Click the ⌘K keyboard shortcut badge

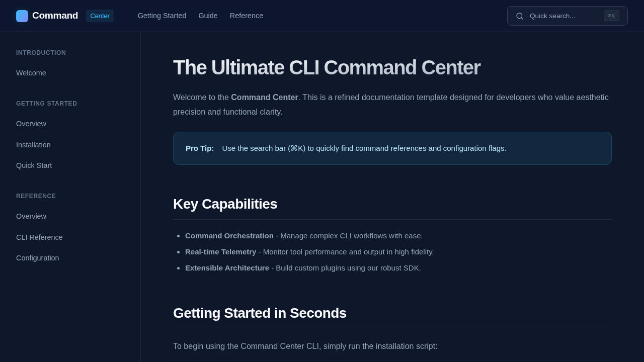click(x=611, y=16)
